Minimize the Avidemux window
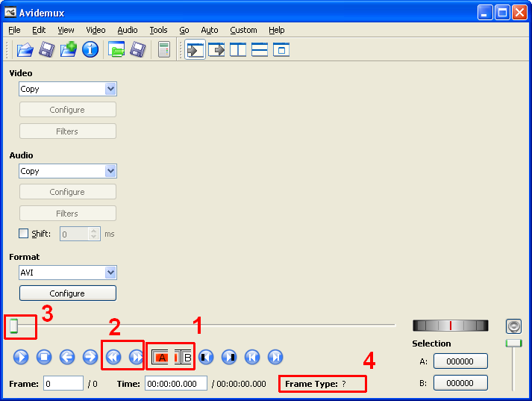The height and width of the screenshot is (401, 532). click(x=485, y=13)
